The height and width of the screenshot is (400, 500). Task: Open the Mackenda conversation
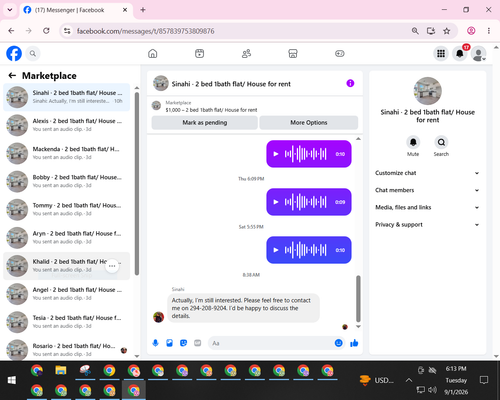point(67,153)
